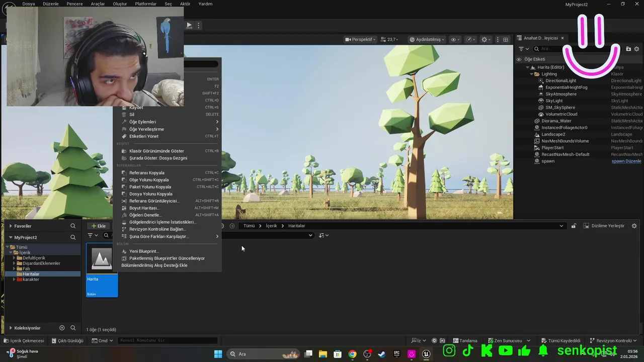Select VolumetricCloud in the outliner
This screenshot has width=644, height=362.
(561, 114)
